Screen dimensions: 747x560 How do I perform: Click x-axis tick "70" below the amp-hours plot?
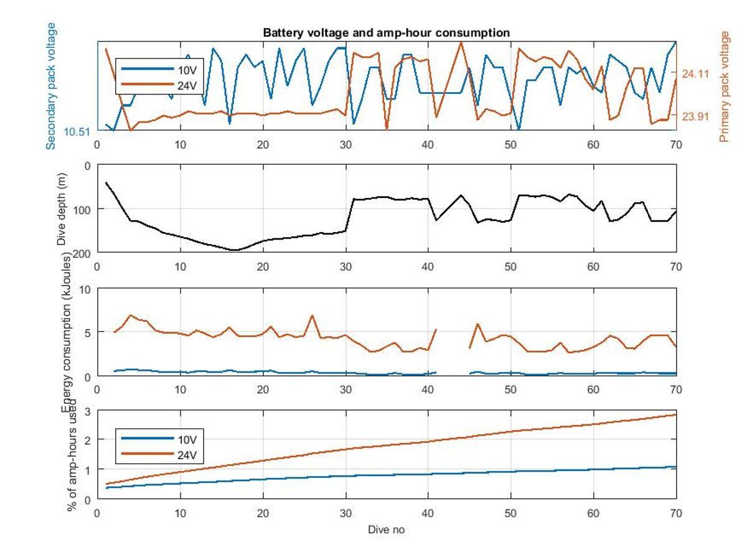(676, 513)
